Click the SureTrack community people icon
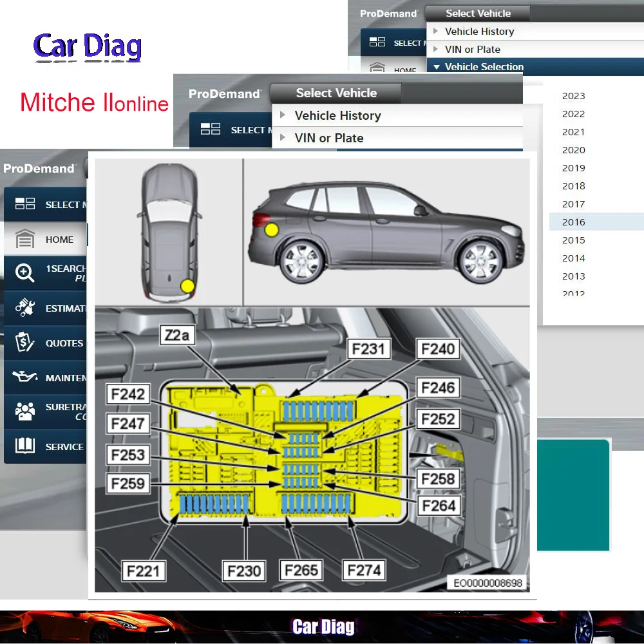This screenshot has width=644, height=644. click(x=25, y=412)
